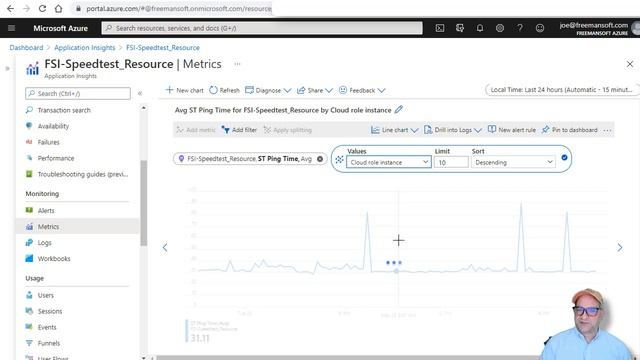640x360 pixels.
Task: Click the splitting icon in the split pill
Action: (339, 160)
